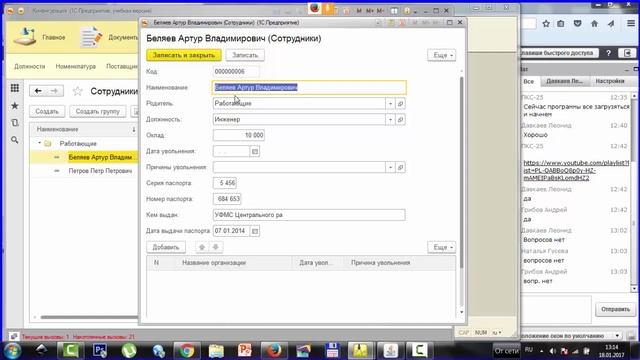640x360 pixels.
Task: Click the bookmark star icon in browser toolbar
Action: pos(546,24)
